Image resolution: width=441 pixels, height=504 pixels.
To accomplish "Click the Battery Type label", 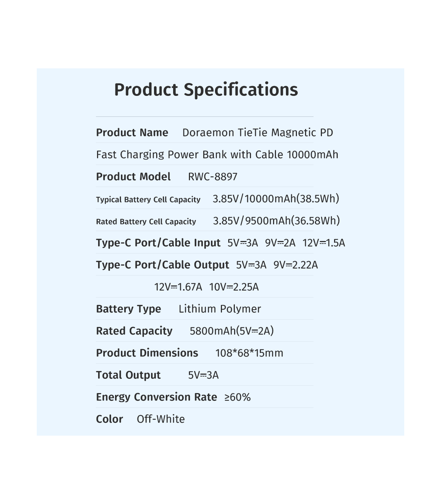I will [x=128, y=309].
